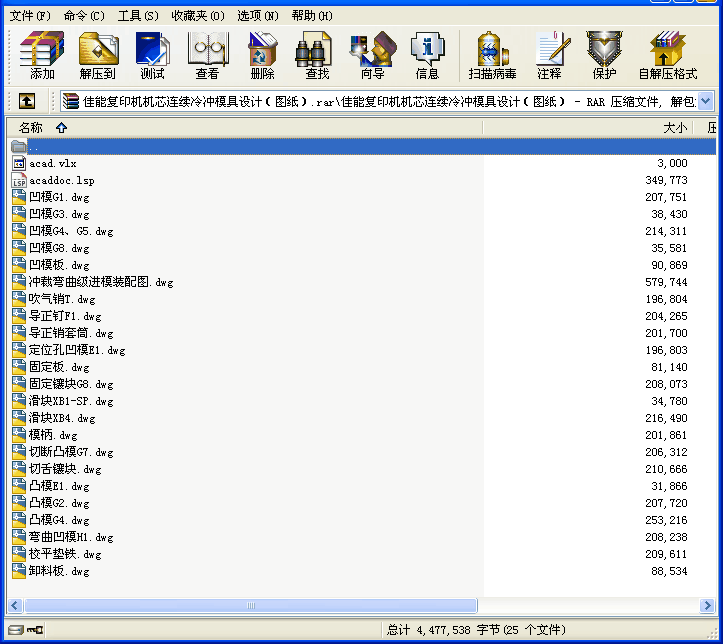
Task: Select file 定位孔凹模E1.dwg
Action: click(77, 350)
